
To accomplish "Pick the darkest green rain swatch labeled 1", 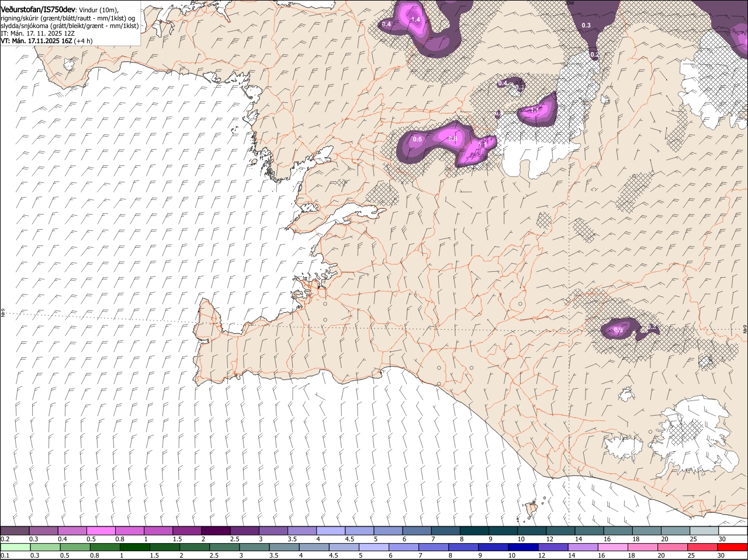I will click(x=136, y=547).
